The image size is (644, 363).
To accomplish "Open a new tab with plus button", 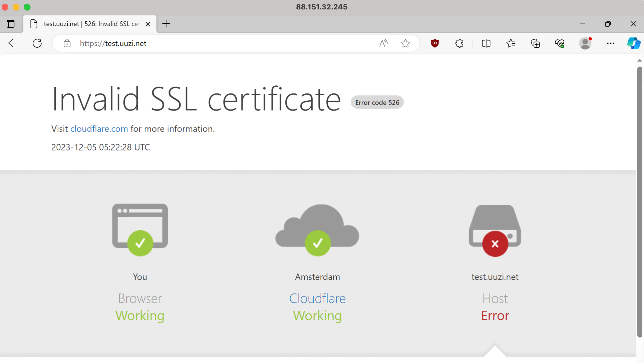I will [x=166, y=24].
